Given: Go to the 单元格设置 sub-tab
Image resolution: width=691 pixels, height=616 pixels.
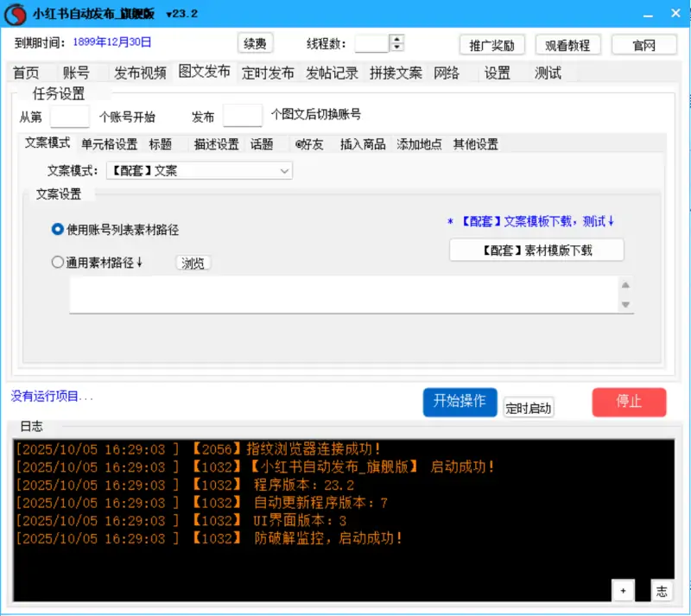Looking at the screenshot, I should point(109,144).
